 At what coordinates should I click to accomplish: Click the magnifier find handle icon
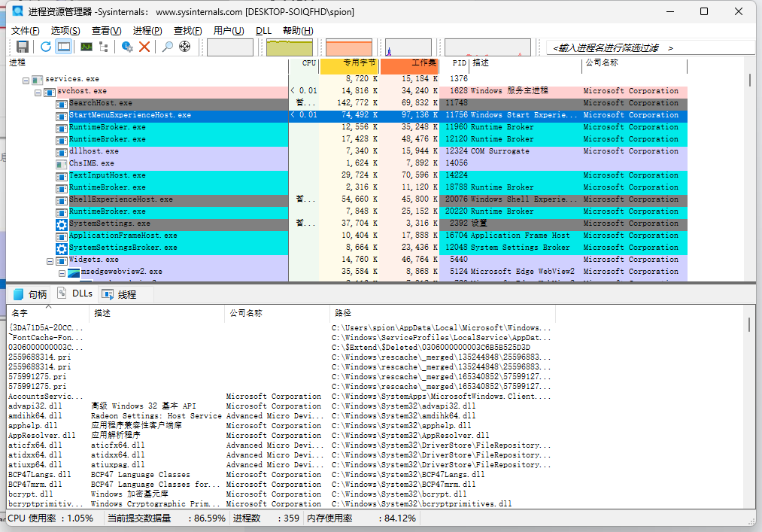(x=167, y=47)
